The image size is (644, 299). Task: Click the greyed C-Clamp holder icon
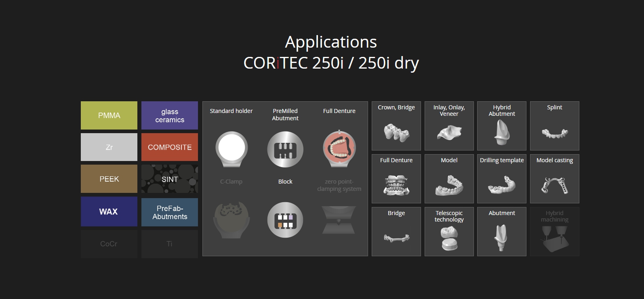(231, 220)
